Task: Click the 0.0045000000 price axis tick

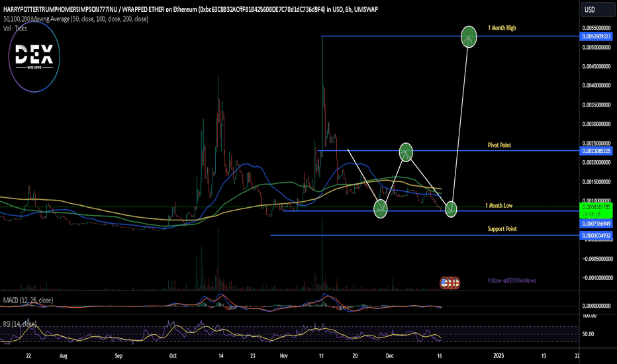Action: point(596,66)
